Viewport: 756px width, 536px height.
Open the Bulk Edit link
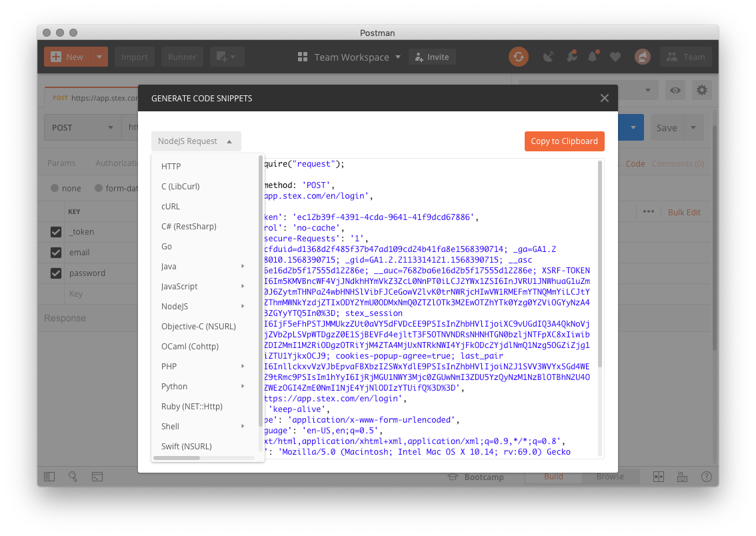(684, 212)
